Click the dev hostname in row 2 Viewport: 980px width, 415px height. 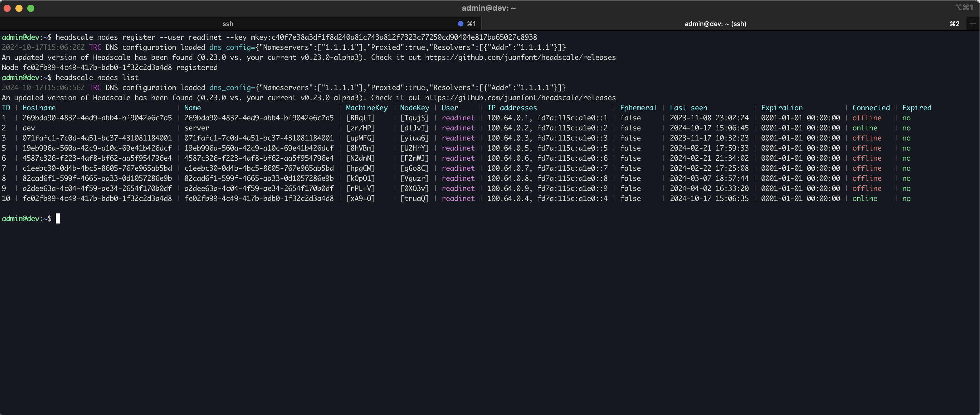(28, 128)
